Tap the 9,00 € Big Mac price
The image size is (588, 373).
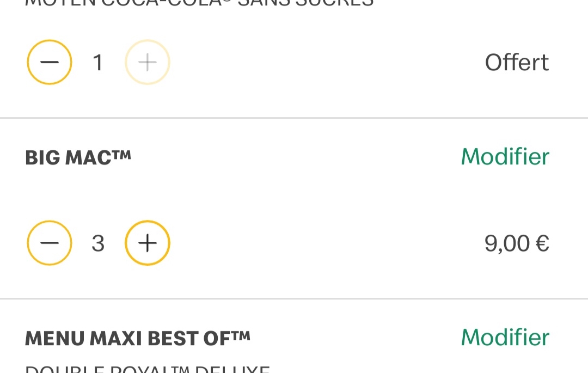point(517,243)
